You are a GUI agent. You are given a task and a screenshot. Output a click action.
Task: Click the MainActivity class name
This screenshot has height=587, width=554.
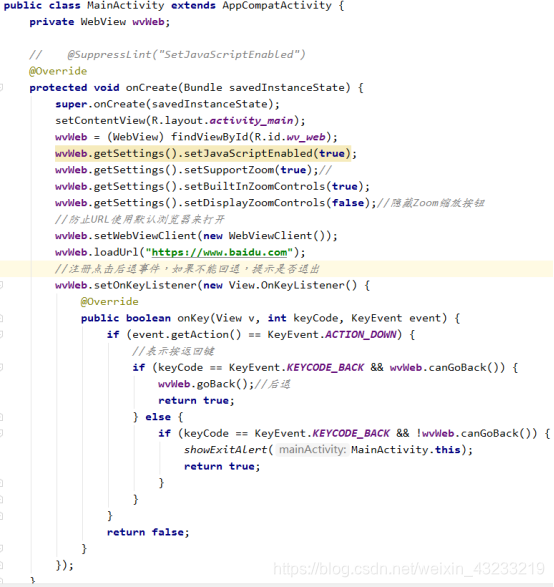point(125,6)
